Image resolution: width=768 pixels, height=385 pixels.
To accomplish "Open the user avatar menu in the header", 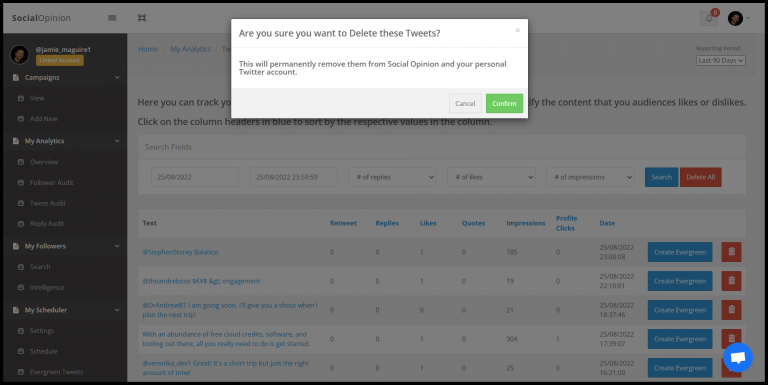I will pos(739,19).
